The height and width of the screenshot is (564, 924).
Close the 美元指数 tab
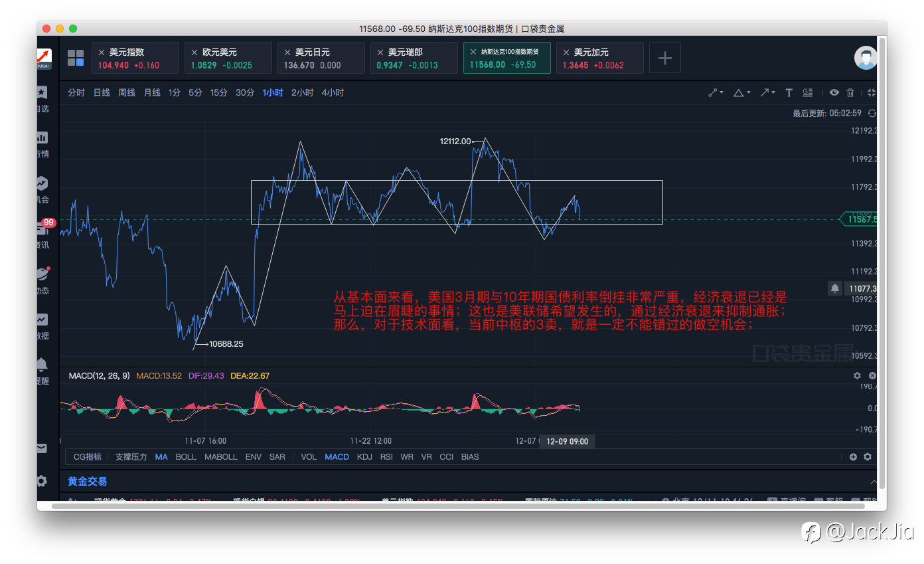tap(102, 52)
